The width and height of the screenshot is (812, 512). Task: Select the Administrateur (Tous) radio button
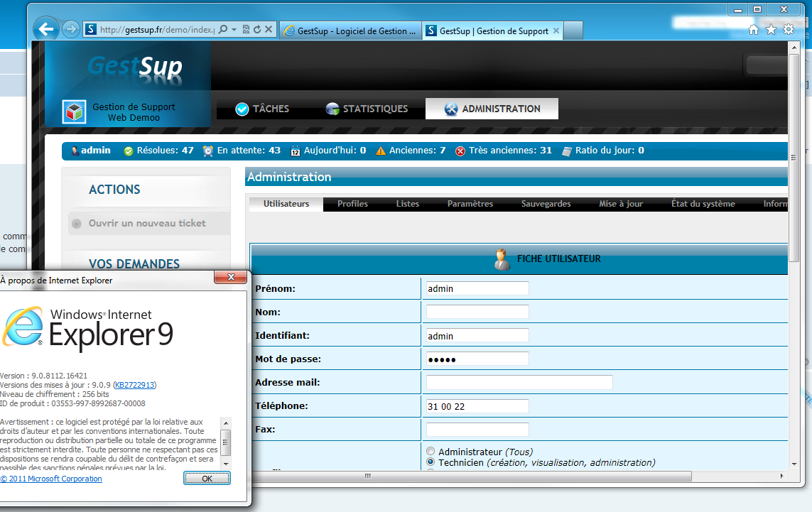point(431,452)
